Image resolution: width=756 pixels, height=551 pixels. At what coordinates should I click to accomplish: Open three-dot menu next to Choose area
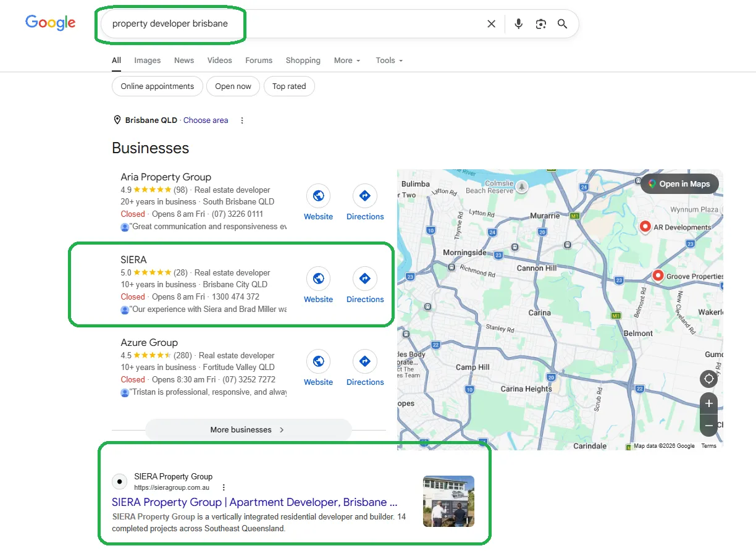click(242, 120)
